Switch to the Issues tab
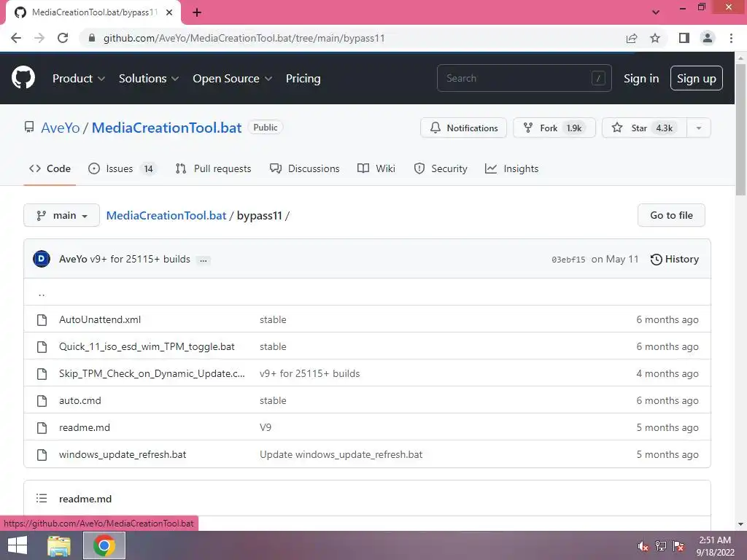 click(x=122, y=168)
